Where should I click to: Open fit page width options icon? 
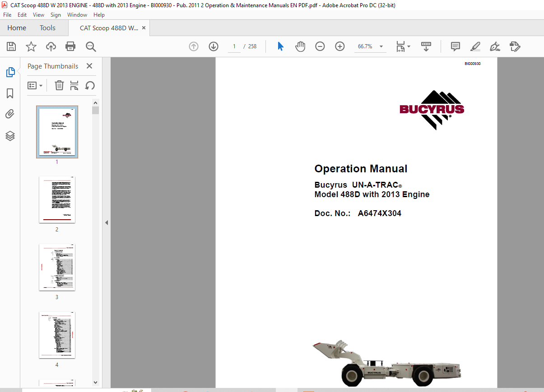coord(403,46)
